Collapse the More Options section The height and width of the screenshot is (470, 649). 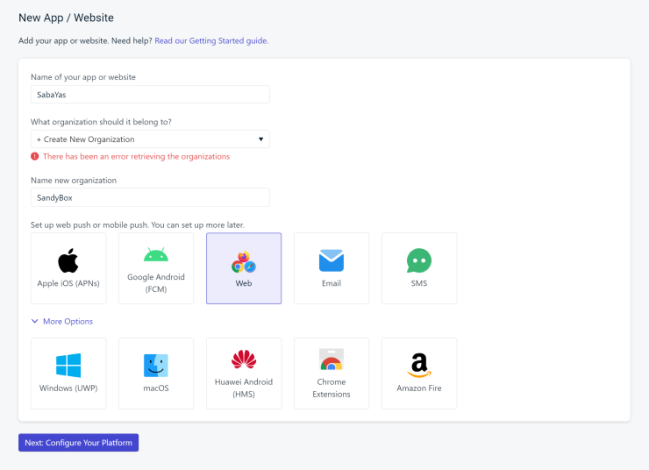(x=62, y=321)
